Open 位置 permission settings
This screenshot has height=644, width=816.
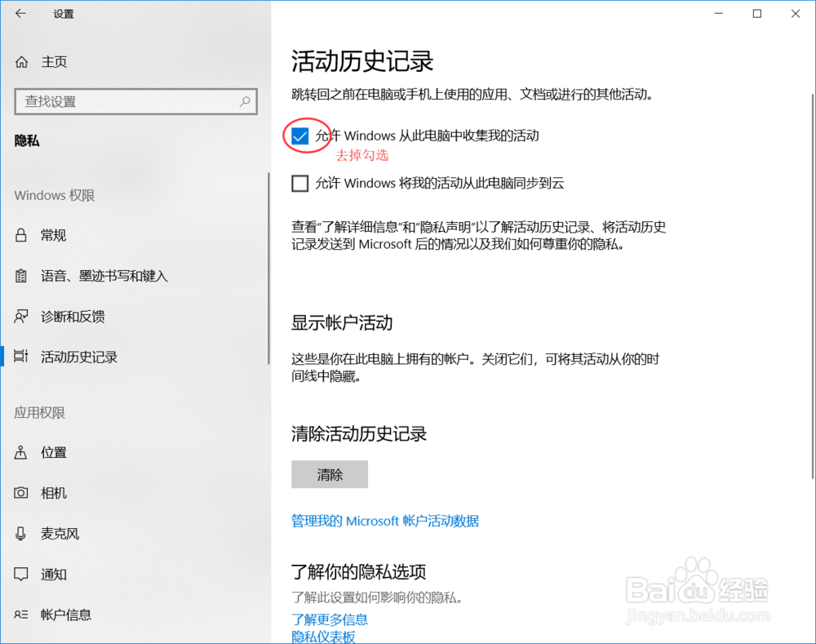pos(54,452)
